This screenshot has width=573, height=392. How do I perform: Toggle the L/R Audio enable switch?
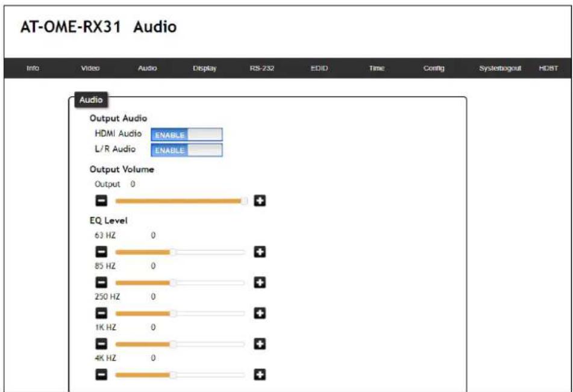pos(186,150)
